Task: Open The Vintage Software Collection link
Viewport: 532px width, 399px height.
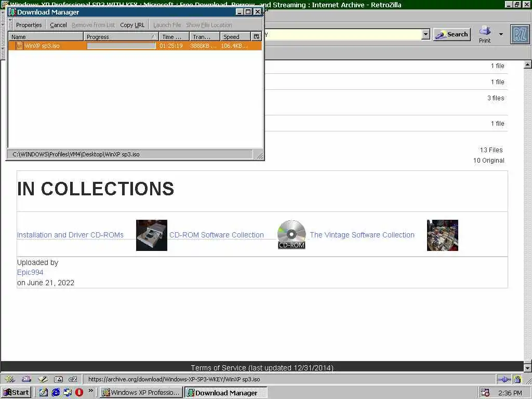Action: coord(362,235)
